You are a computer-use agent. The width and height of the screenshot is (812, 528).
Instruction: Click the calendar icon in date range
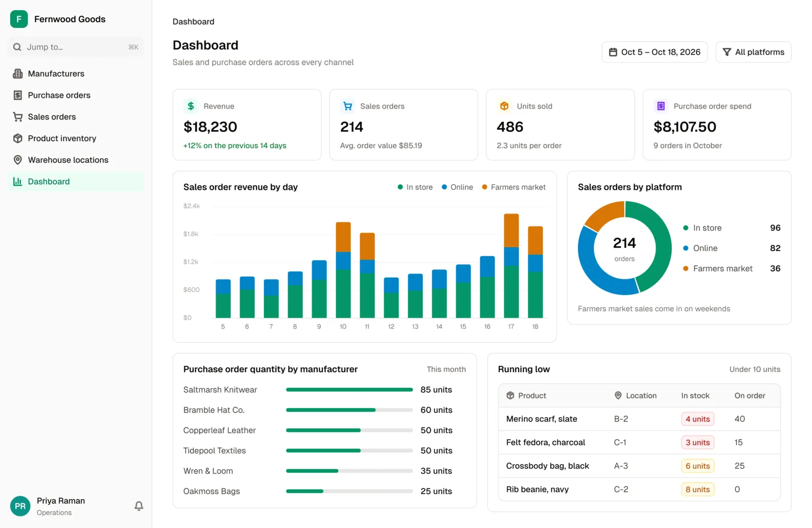point(613,52)
